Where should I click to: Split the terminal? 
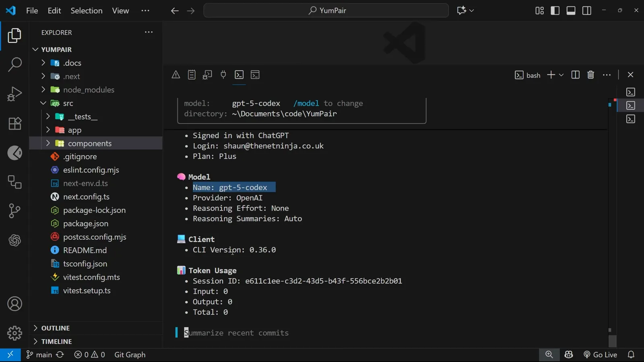tap(576, 75)
